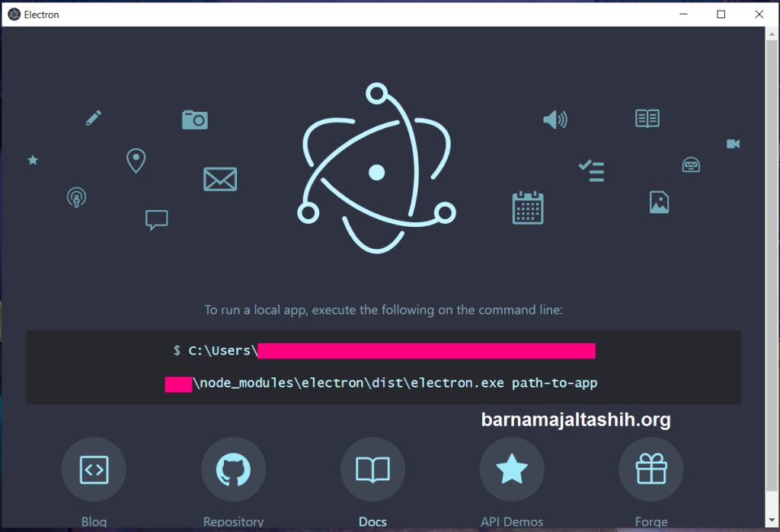Open the Docs book icon
The image size is (780, 532).
[x=372, y=469]
